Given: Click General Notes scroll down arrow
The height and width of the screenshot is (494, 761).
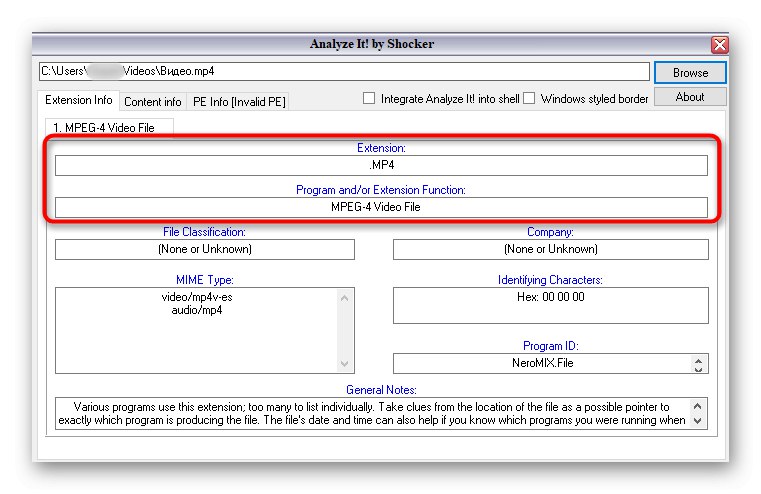Looking at the screenshot, I should point(697,421).
